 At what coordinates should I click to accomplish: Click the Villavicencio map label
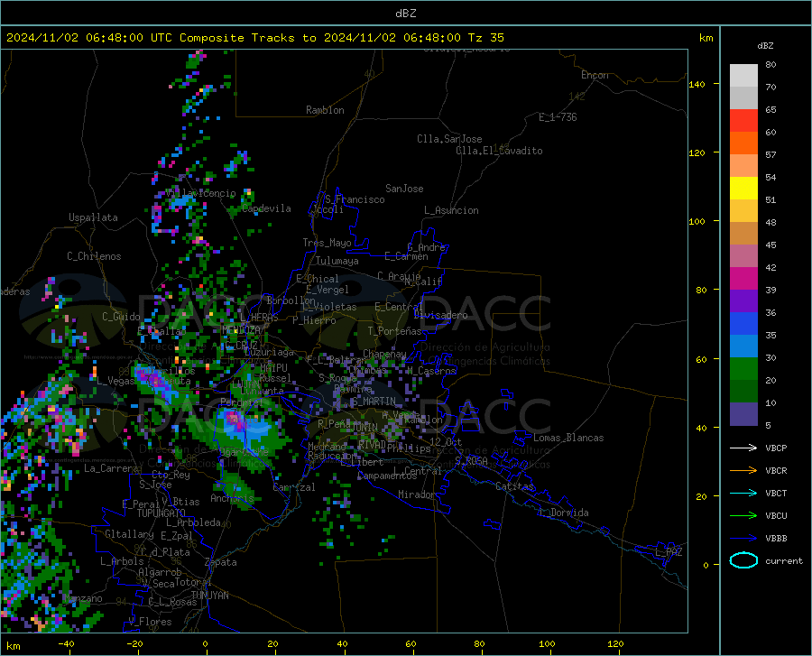tap(201, 193)
